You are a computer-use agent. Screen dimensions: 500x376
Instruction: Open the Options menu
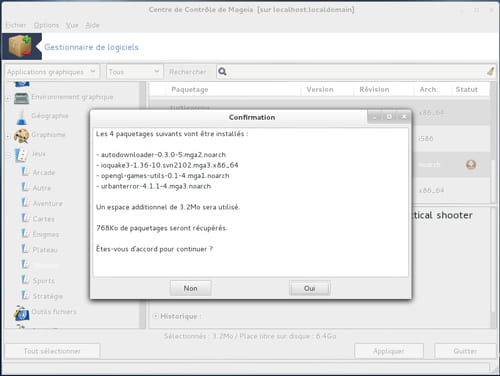tap(46, 25)
